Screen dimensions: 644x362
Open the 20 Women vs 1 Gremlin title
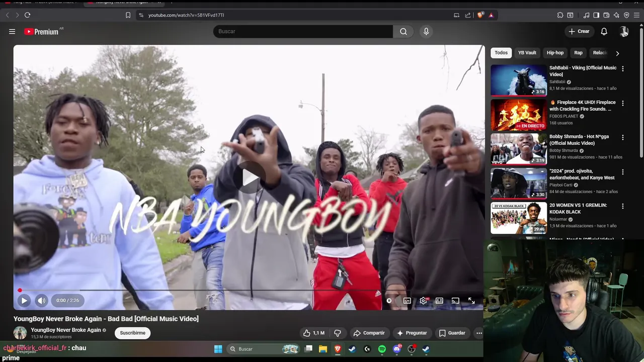[x=578, y=209]
